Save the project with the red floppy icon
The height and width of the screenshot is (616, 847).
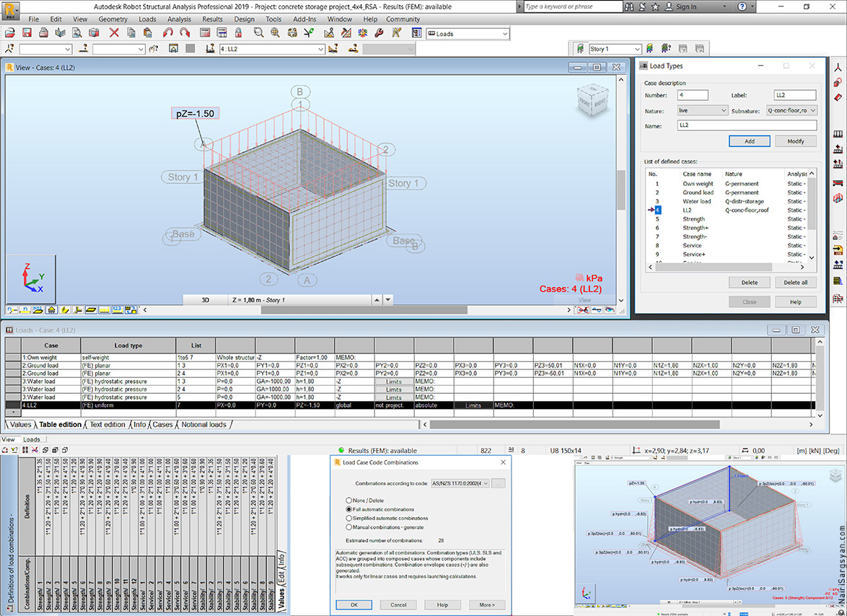pyautogui.click(x=27, y=33)
